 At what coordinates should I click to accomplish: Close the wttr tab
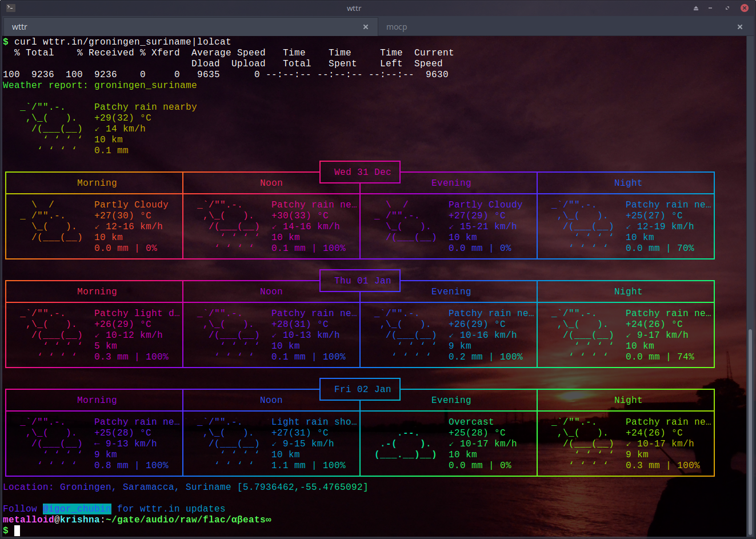366,27
